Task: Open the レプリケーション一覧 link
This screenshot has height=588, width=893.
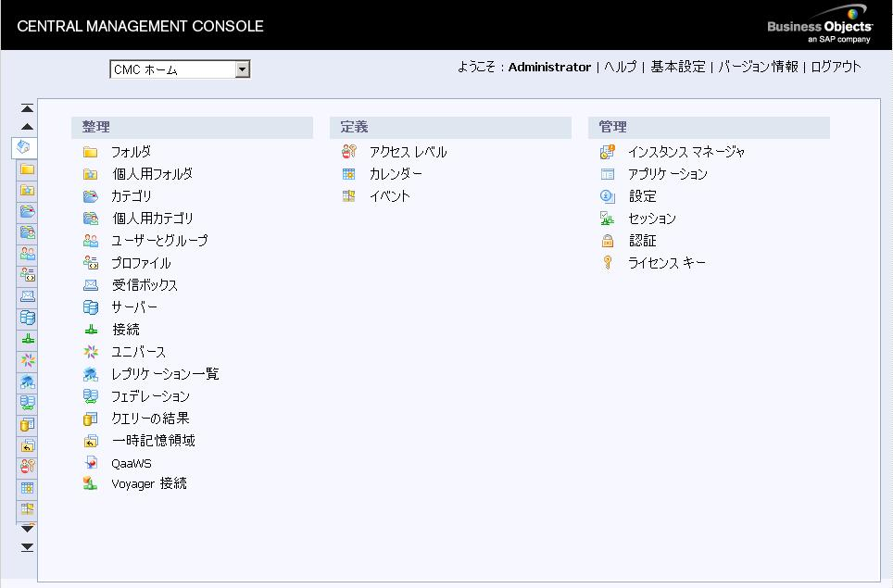Action: point(165,374)
